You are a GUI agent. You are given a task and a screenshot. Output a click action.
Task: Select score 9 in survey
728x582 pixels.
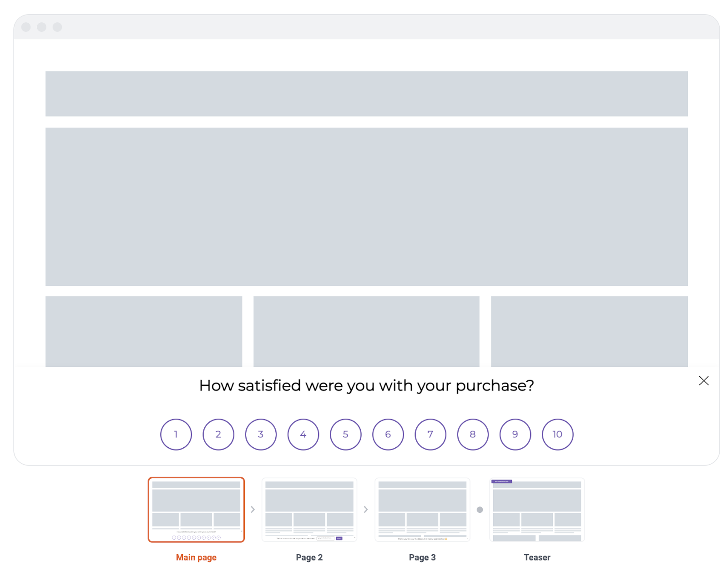point(515,434)
